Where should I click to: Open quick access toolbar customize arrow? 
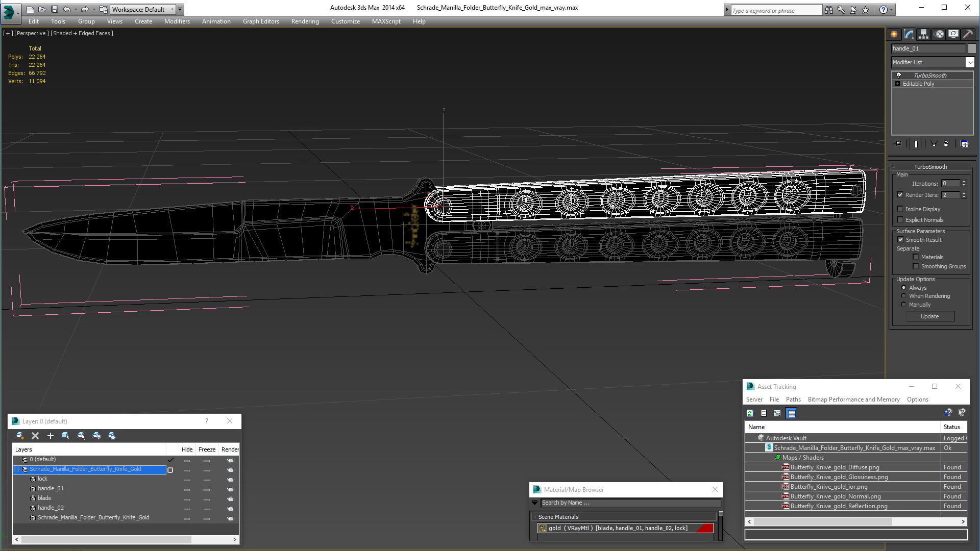click(x=180, y=9)
